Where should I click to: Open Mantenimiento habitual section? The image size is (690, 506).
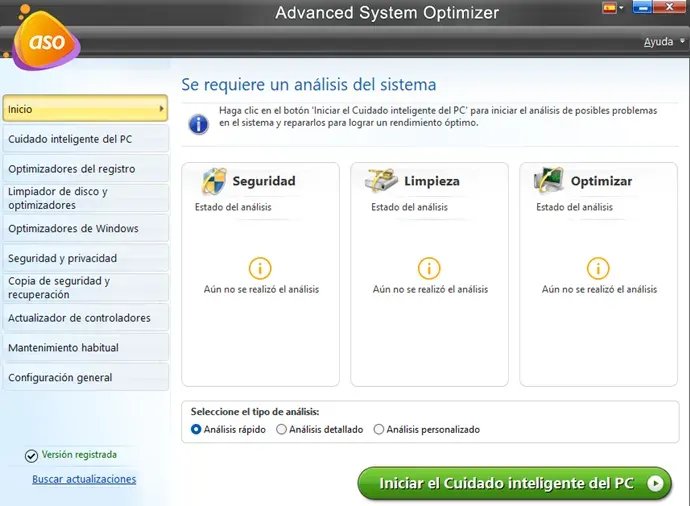(x=85, y=348)
